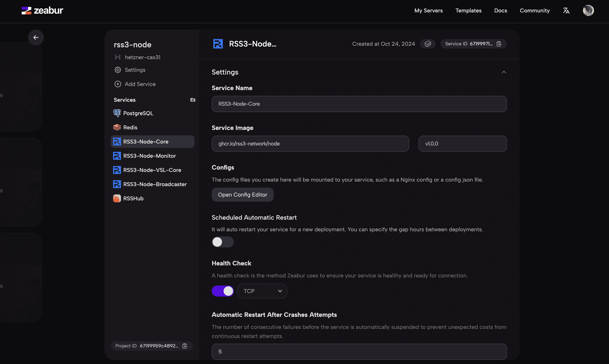Open the language translation icon
The height and width of the screenshot is (364, 609).
point(566,10)
